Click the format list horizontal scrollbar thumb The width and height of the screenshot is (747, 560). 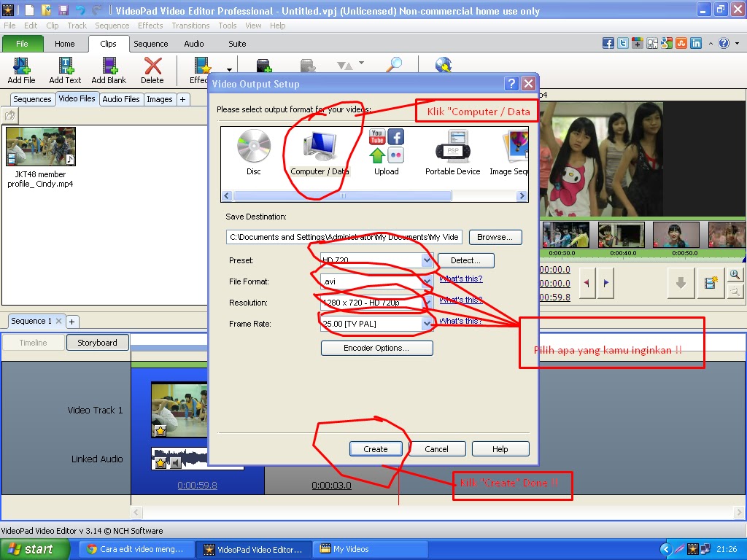click(x=343, y=195)
